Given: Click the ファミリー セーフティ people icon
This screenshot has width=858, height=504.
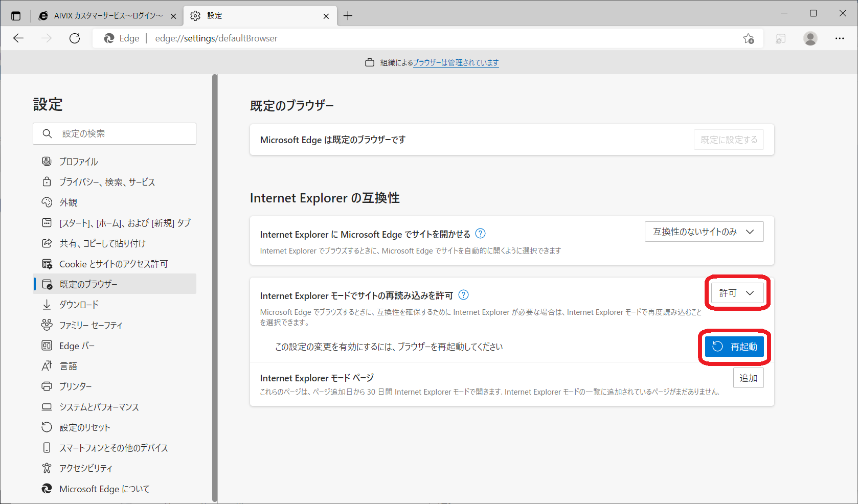Looking at the screenshot, I should (47, 325).
